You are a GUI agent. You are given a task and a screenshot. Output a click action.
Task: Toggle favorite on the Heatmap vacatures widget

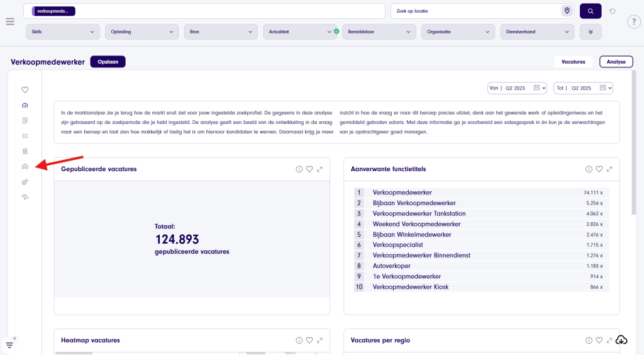(309, 341)
